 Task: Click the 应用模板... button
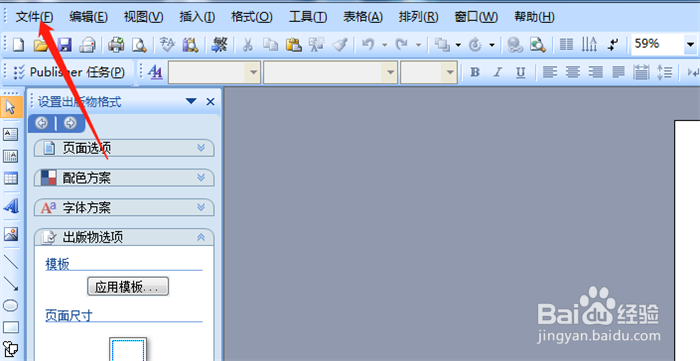(x=128, y=287)
